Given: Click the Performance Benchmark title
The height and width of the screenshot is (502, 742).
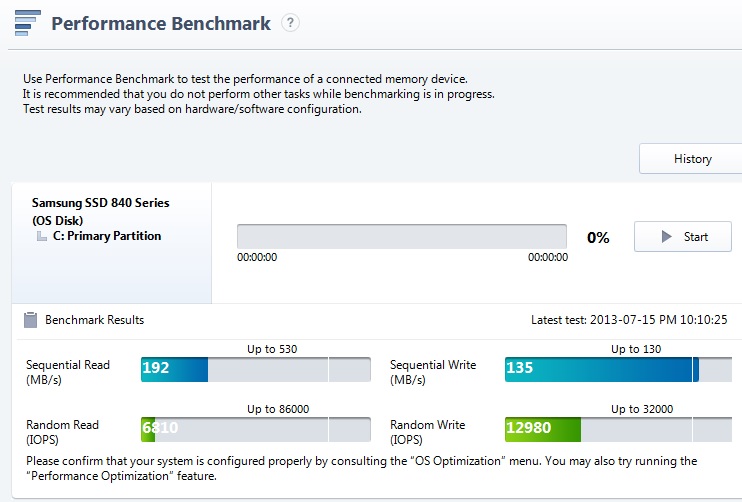Looking at the screenshot, I should [x=161, y=23].
